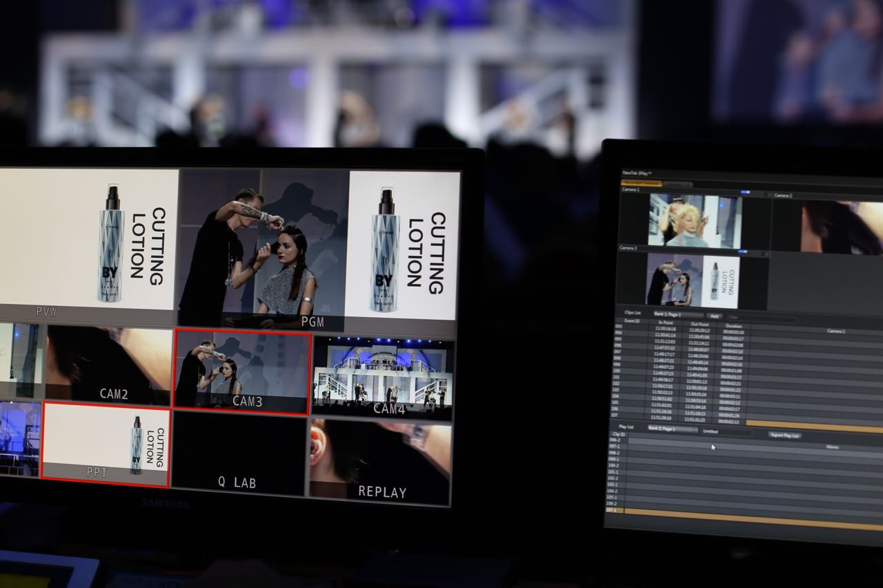Toggle blue indicator above Camera 1 monitor
The image size is (883, 588).
(x=745, y=192)
